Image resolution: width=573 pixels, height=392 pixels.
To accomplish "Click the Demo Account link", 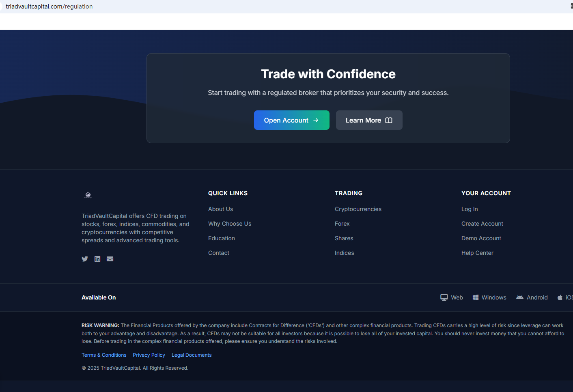I will click(x=481, y=238).
